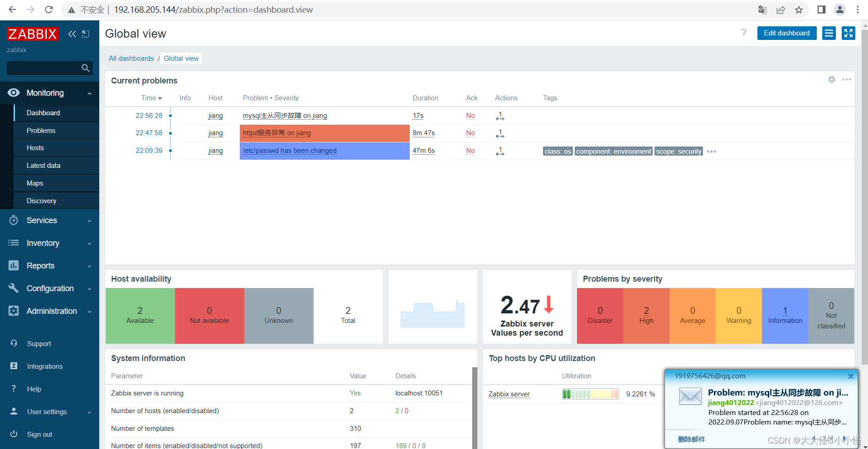The image size is (868, 449).
Task: Sign out from the sidebar
Action: (39, 434)
